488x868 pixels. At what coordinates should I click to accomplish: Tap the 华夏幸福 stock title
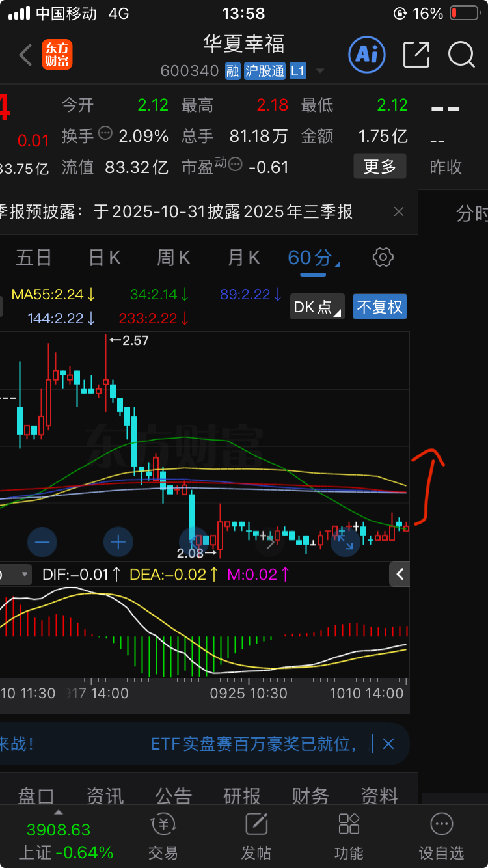[243, 44]
